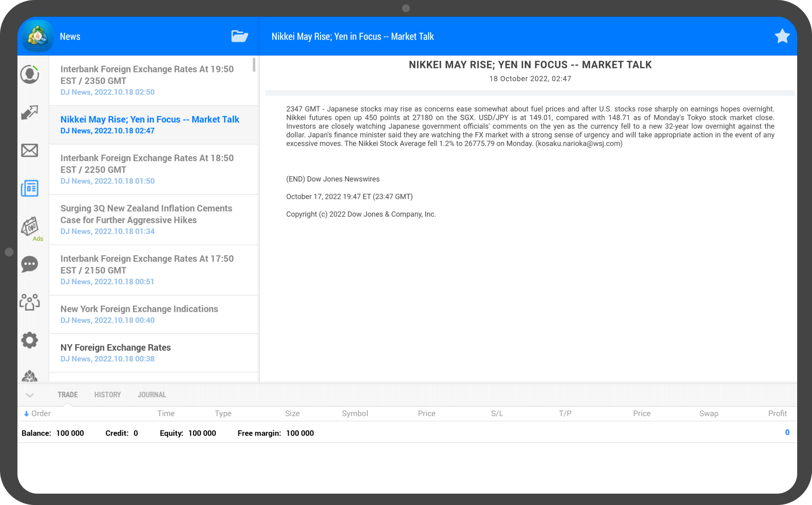Click the article date 18 October 2022, 02:47
This screenshot has width=812, height=505.
tap(530, 79)
